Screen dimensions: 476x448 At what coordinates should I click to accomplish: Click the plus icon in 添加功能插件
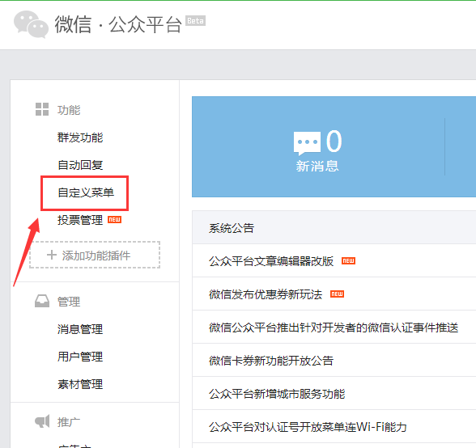(52, 255)
